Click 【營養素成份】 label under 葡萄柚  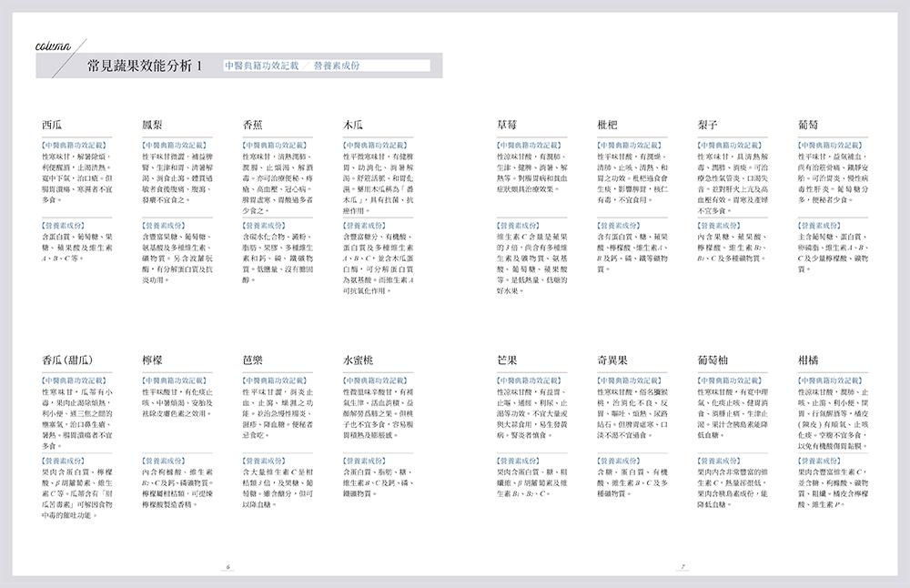pos(719,461)
